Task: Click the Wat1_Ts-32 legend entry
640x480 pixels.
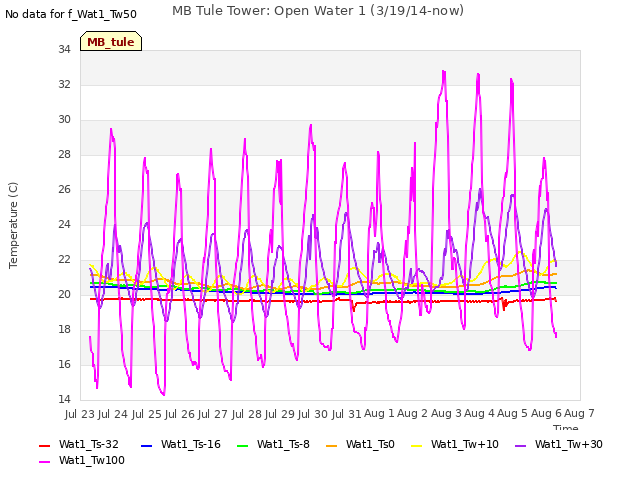Action: pyautogui.click(x=79, y=444)
